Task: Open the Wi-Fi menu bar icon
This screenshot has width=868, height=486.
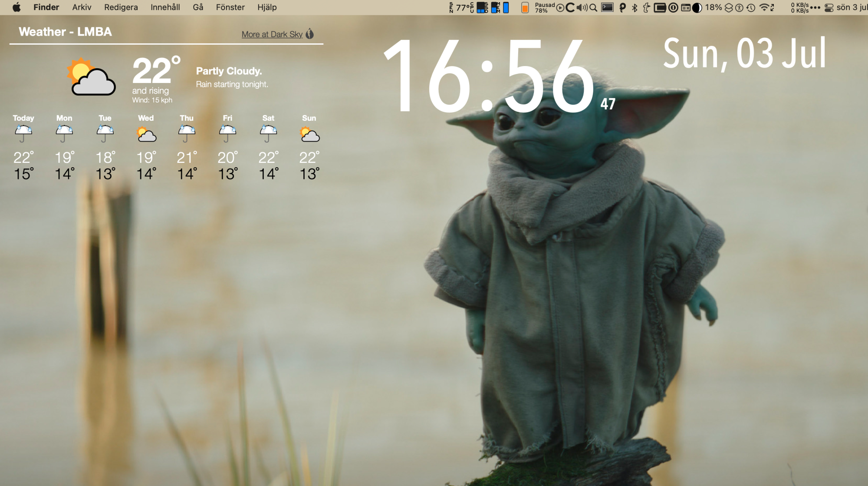Action: 764,7
